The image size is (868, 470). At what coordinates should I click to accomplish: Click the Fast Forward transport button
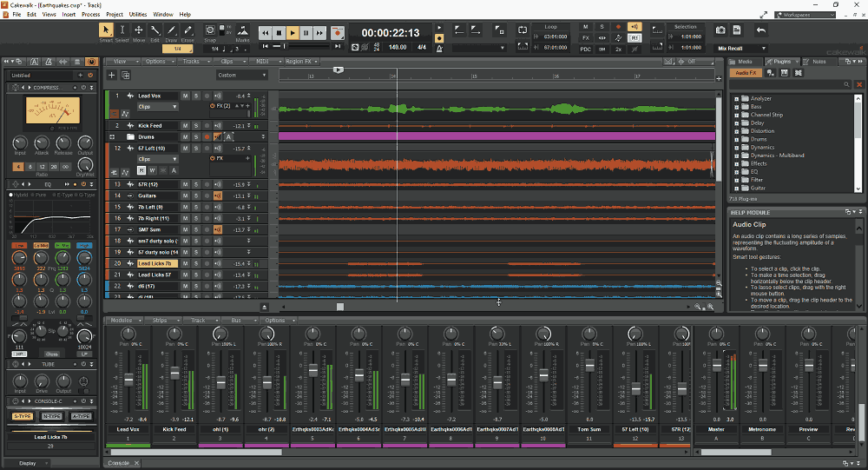click(319, 33)
